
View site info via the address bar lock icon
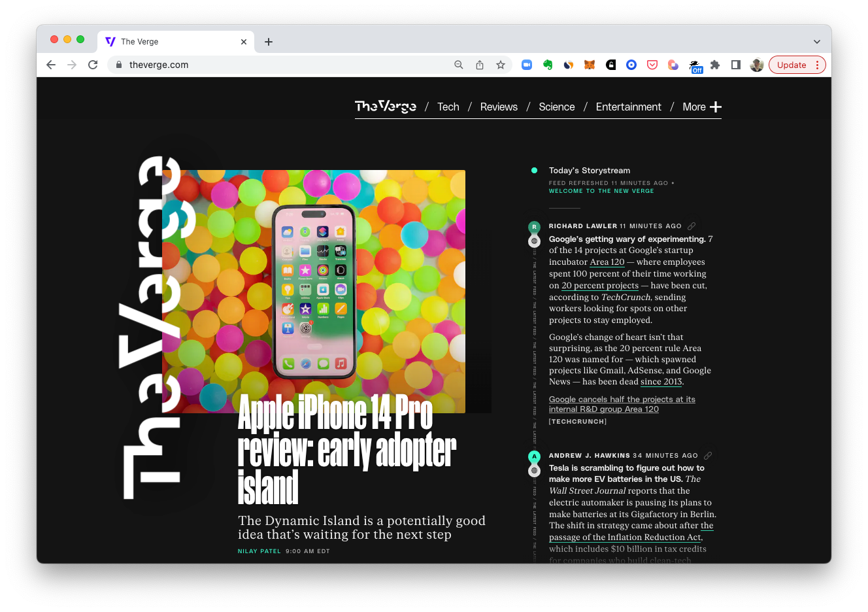(119, 65)
